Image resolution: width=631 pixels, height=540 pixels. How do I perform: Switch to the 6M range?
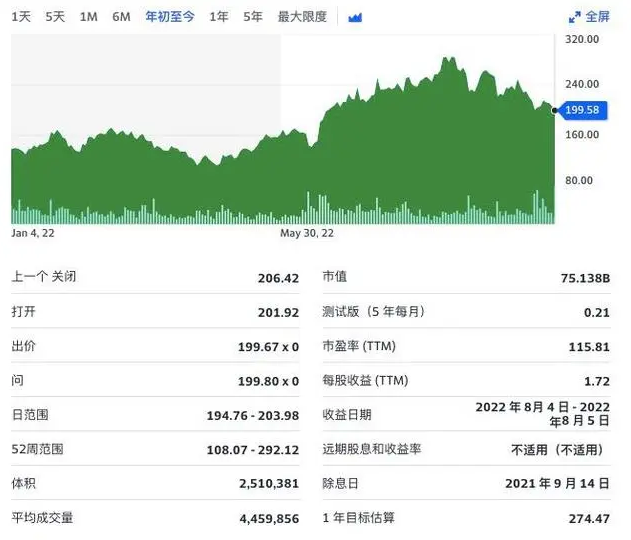point(121,17)
